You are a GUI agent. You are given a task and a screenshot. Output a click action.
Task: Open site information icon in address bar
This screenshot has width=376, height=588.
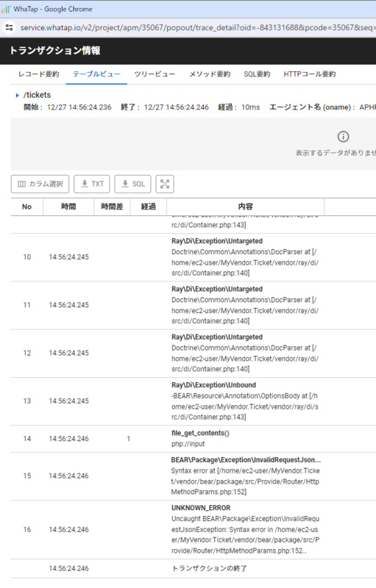click(x=9, y=27)
